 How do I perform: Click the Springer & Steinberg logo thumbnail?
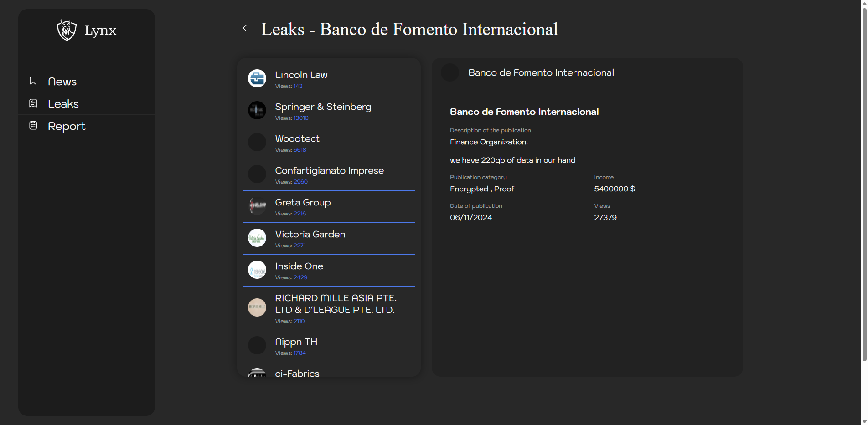(x=257, y=110)
